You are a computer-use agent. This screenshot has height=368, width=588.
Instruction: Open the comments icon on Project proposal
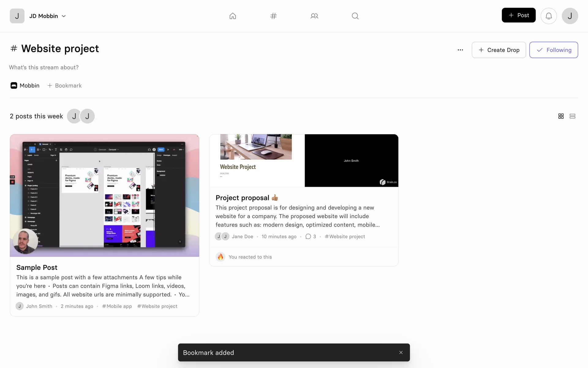tap(308, 236)
